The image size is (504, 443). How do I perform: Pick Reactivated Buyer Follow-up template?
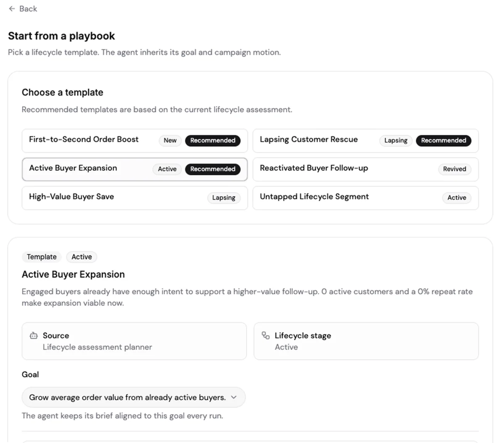365,169
